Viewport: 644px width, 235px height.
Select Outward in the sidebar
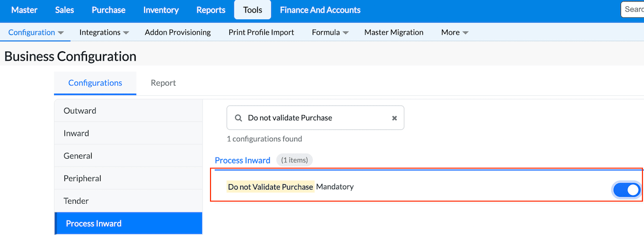click(x=80, y=111)
